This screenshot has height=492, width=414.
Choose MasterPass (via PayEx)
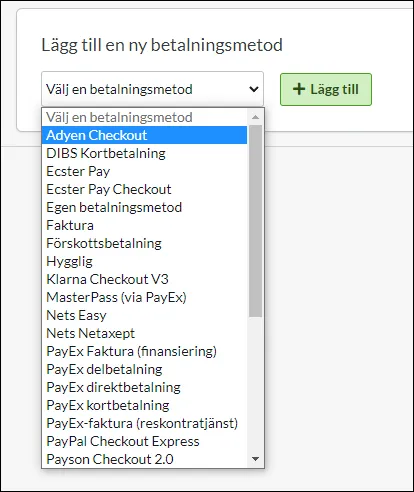click(x=144, y=297)
